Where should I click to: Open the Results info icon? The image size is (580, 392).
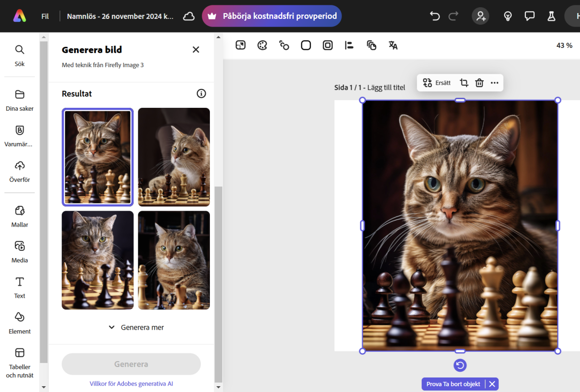[x=201, y=94]
